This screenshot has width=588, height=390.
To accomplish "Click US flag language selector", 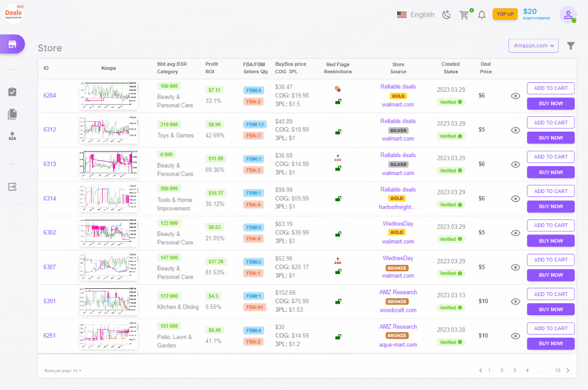I will pyautogui.click(x=402, y=14).
